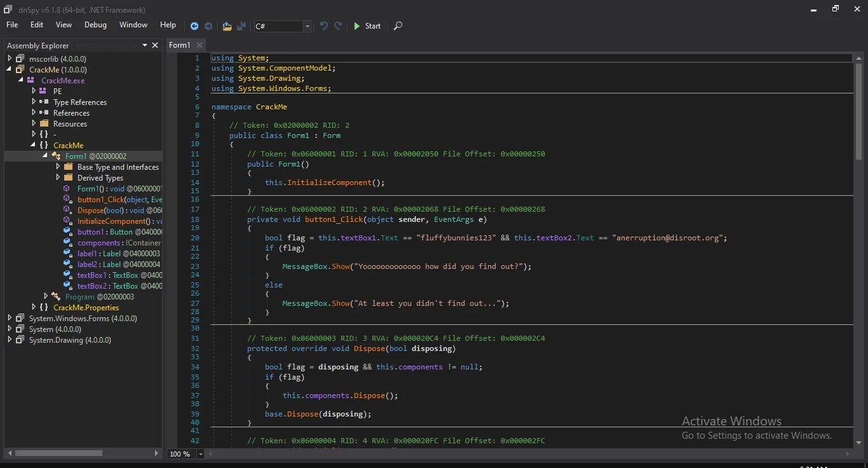Open the View menu
The width and height of the screenshot is (868, 468).
tap(64, 25)
